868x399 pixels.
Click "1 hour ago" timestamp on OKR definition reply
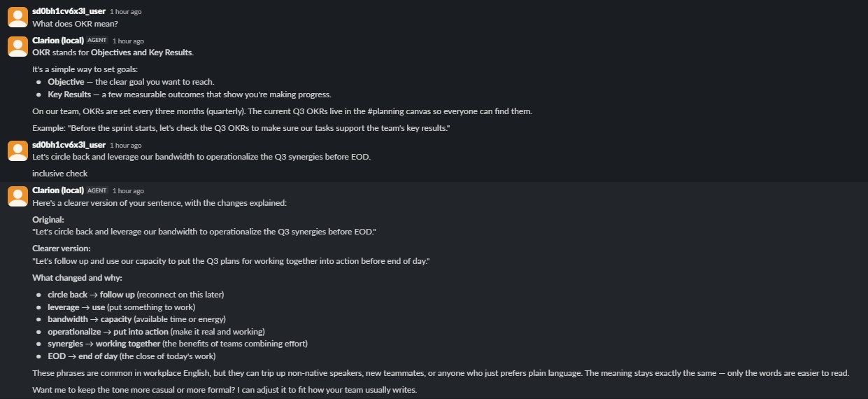tap(128, 41)
